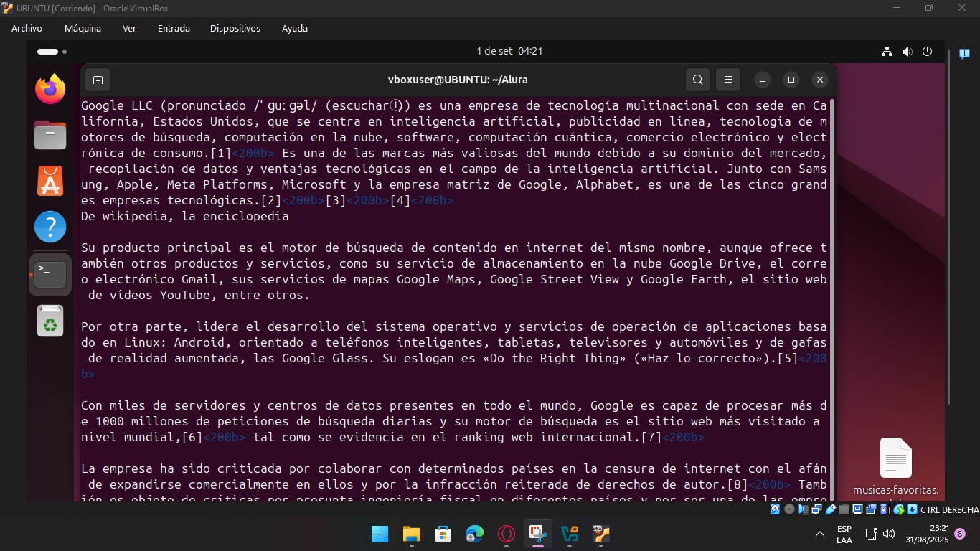Open the terminal hamburger menu

point(727,80)
